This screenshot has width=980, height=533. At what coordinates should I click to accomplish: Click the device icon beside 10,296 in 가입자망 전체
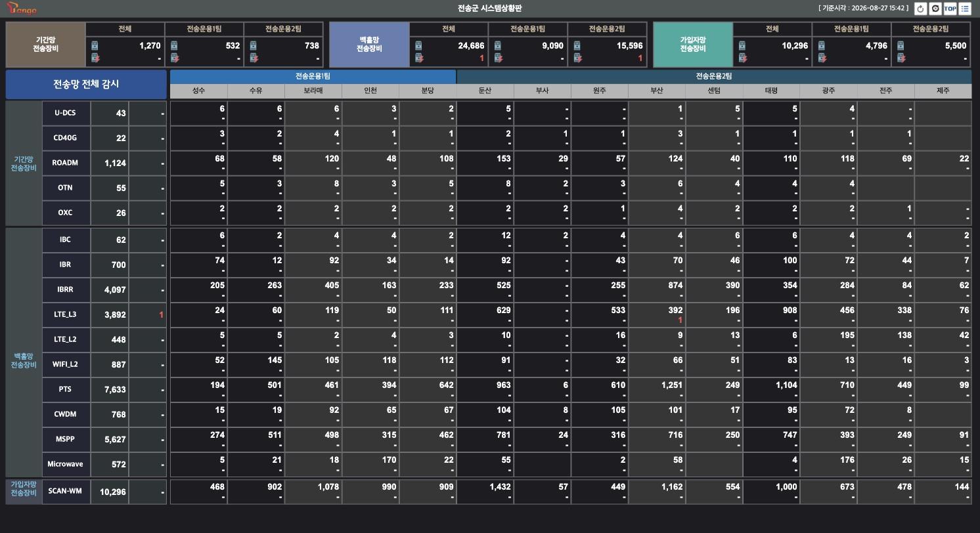(x=742, y=45)
